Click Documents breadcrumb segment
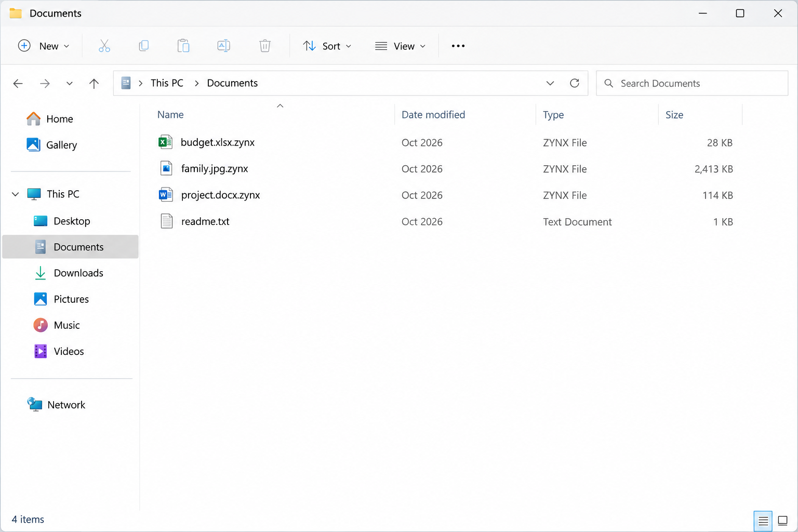The image size is (798, 532). 232,83
